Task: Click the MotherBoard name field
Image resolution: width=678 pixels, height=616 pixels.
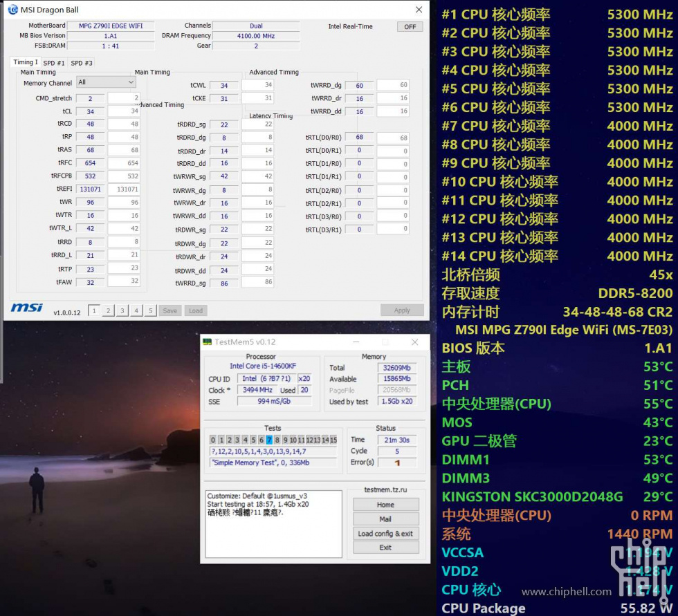Action: point(111,26)
